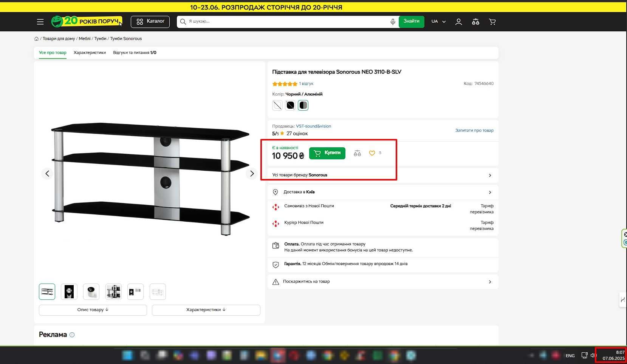Click the '20 років поруч' logo
Viewport: 627px width, 364px height.
tap(87, 21)
